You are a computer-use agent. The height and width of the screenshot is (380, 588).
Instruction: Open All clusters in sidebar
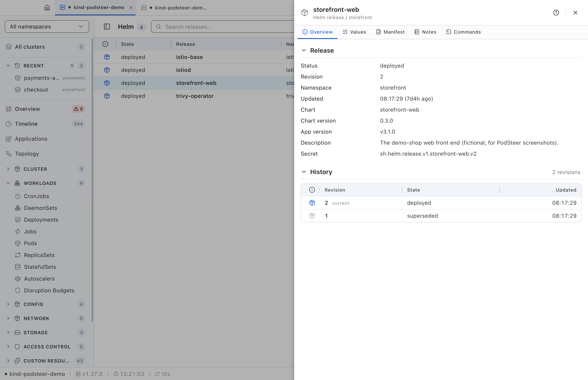45,47
